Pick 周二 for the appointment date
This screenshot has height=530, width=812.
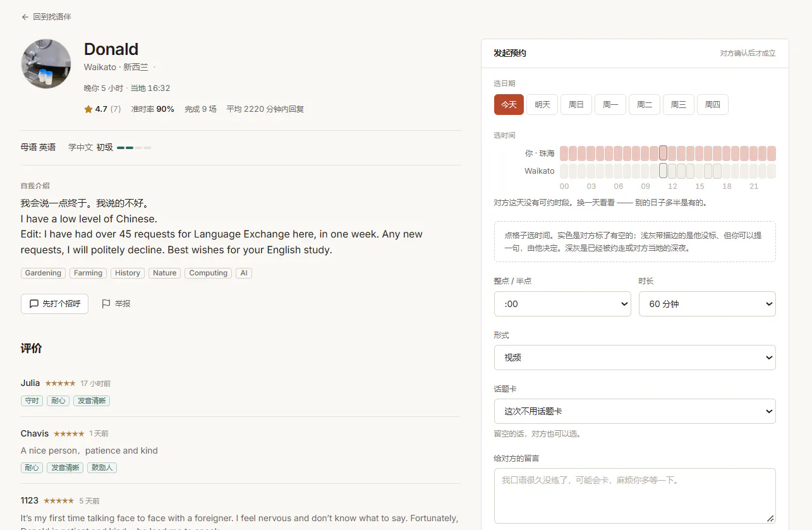tap(645, 105)
